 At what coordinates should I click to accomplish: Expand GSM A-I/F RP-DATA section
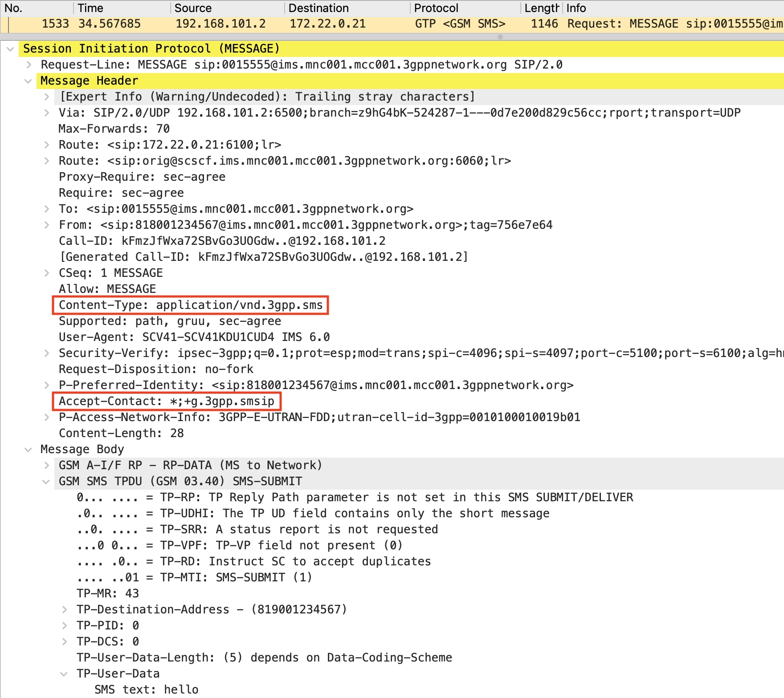(x=47, y=466)
